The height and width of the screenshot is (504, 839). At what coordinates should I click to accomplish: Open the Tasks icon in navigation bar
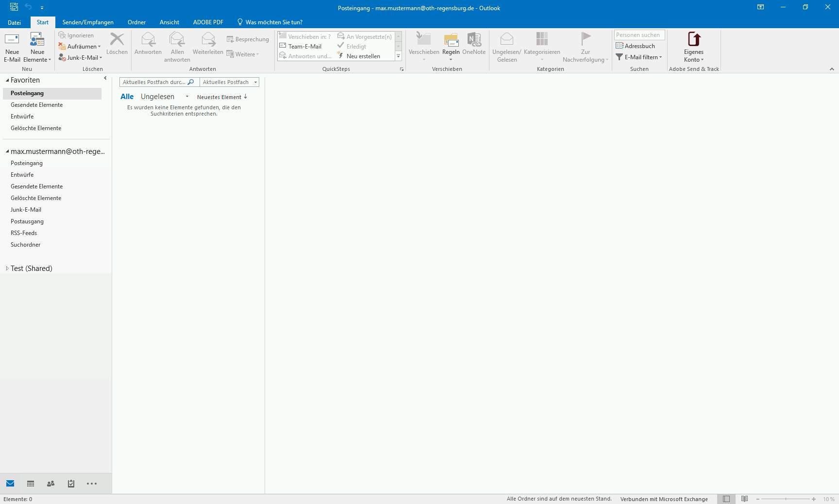click(71, 484)
